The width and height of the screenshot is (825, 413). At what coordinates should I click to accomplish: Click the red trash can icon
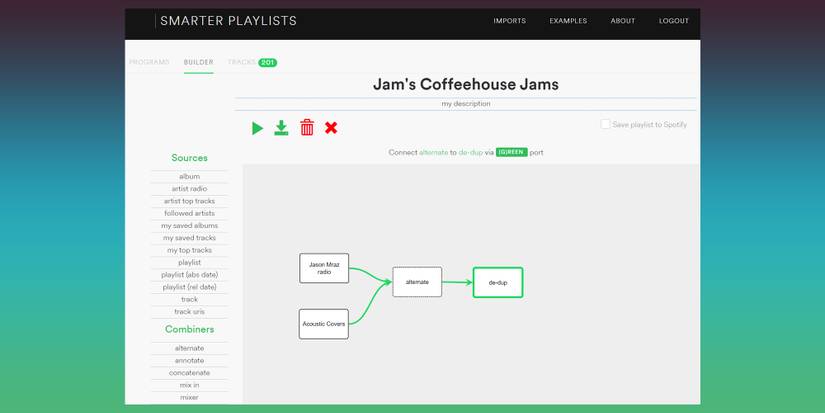click(x=307, y=127)
